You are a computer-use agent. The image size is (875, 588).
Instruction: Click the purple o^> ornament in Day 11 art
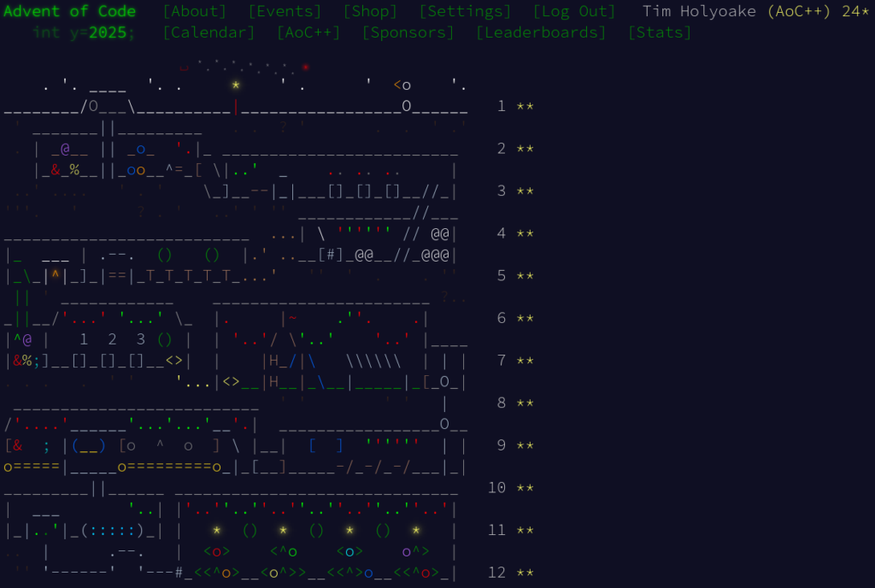416,552
